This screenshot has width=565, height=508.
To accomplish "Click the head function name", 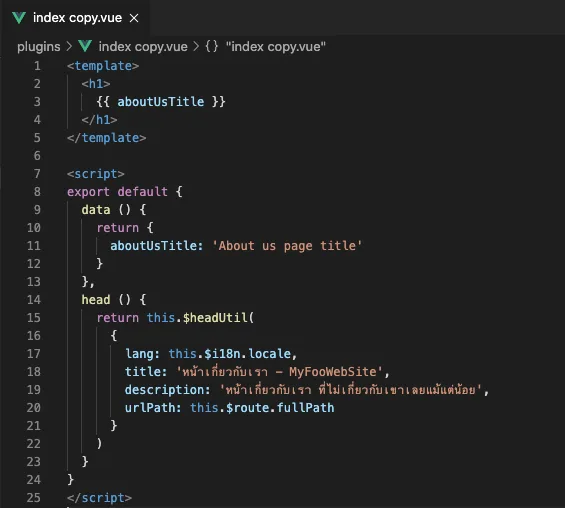I will point(96,300).
